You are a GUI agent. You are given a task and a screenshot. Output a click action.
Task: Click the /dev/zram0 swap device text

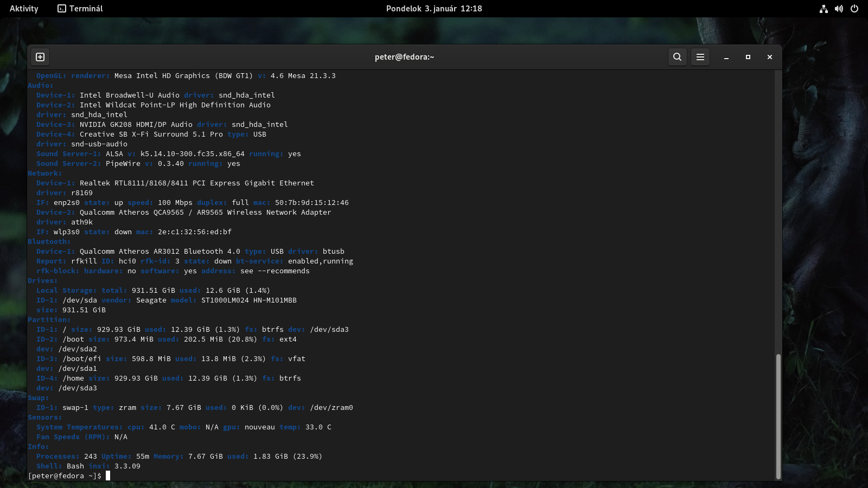(331, 408)
